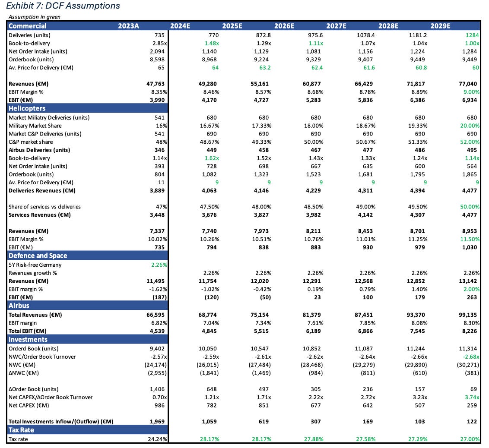Click the 'Tax Rate' section header
This screenshot has width=489, height=448.
tap(21, 430)
